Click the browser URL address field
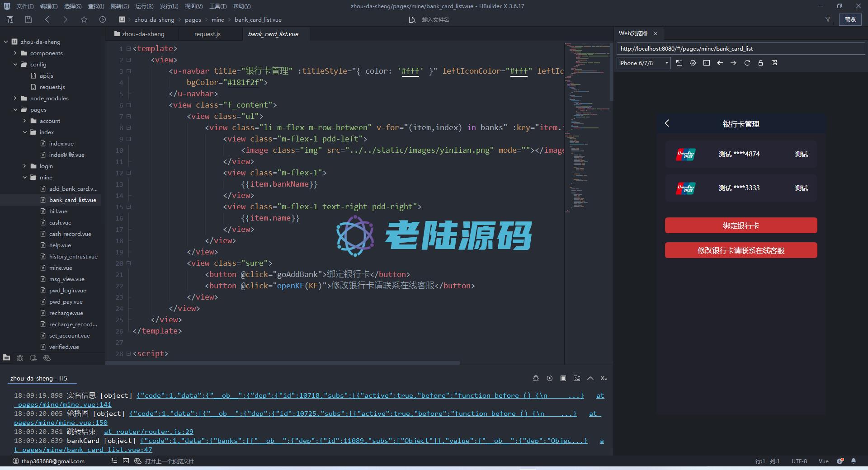The height and width of the screenshot is (470, 868). click(x=740, y=49)
